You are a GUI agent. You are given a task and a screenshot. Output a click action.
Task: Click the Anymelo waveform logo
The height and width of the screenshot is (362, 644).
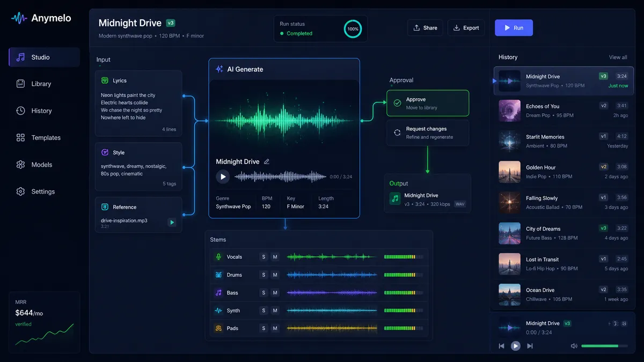point(19,18)
